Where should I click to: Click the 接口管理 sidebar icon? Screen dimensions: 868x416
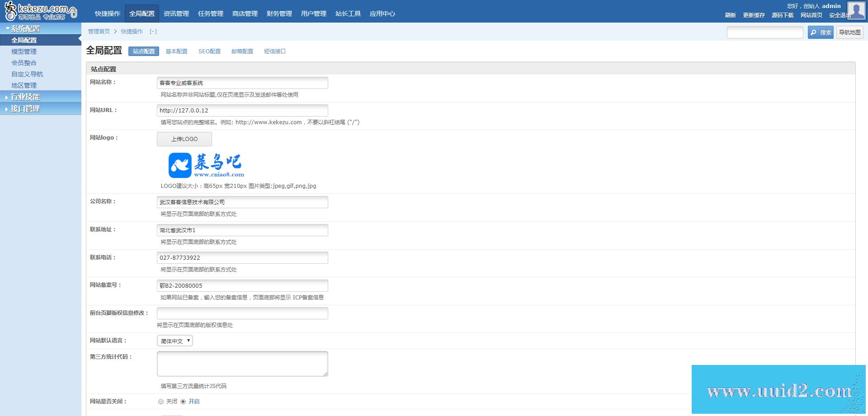click(5, 108)
